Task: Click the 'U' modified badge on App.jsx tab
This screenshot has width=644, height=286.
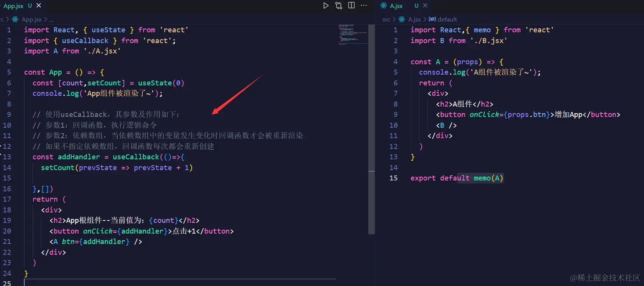Action: point(29,6)
